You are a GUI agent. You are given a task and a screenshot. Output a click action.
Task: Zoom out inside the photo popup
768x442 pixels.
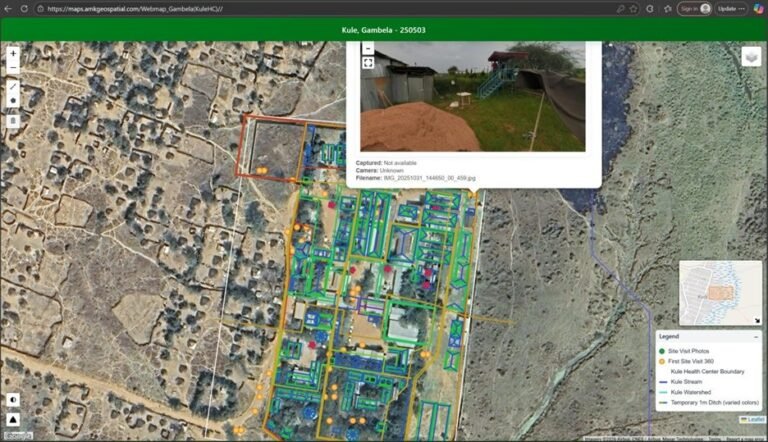click(x=368, y=48)
